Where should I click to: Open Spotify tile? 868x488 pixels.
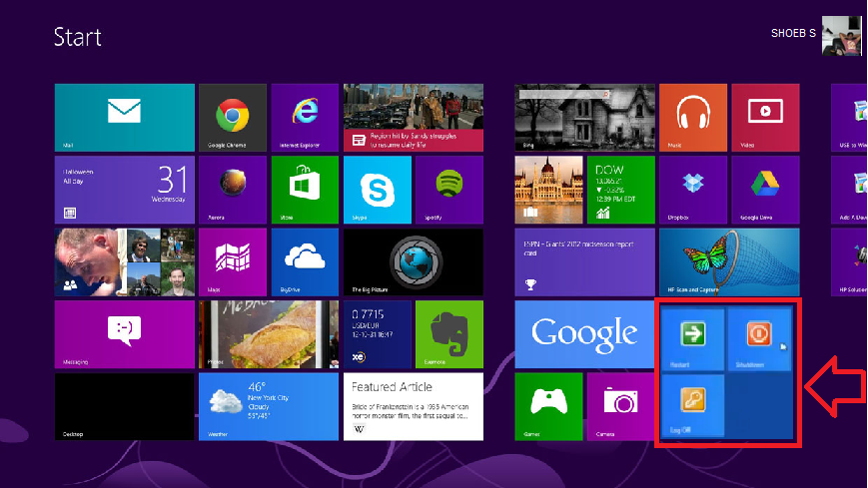(x=448, y=190)
